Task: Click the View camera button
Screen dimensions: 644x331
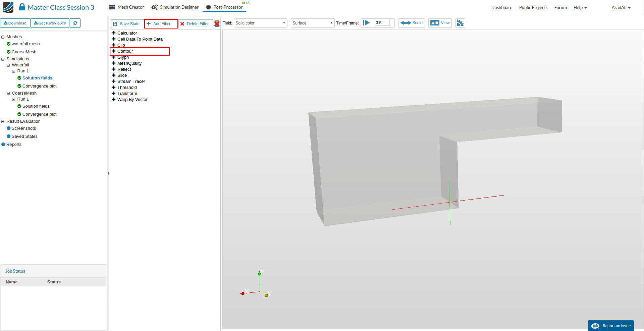Action: point(440,23)
